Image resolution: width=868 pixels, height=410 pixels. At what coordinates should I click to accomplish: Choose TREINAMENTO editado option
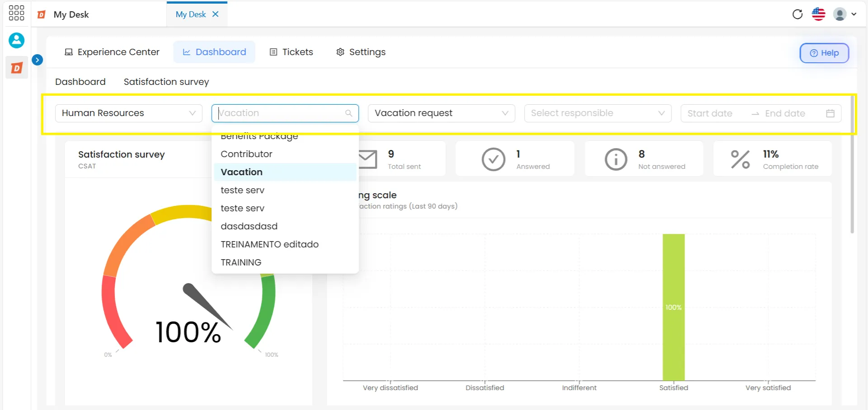pos(285,244)
